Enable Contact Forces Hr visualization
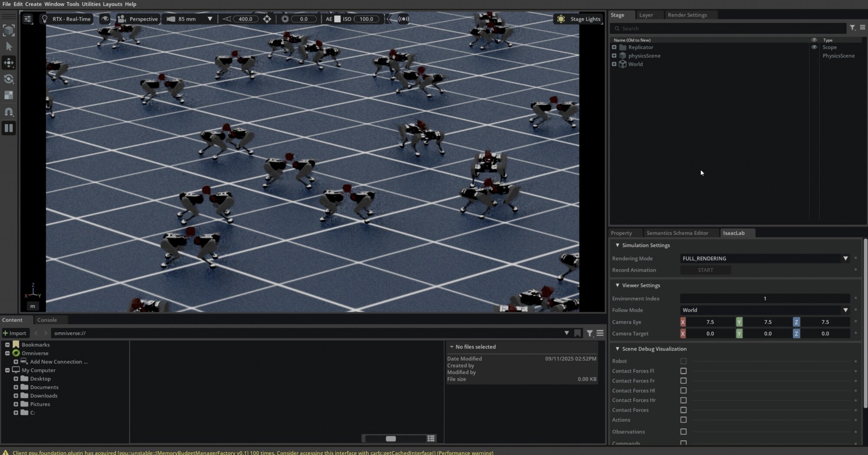Viewport: 868px width, 455px height. point(684,400)
